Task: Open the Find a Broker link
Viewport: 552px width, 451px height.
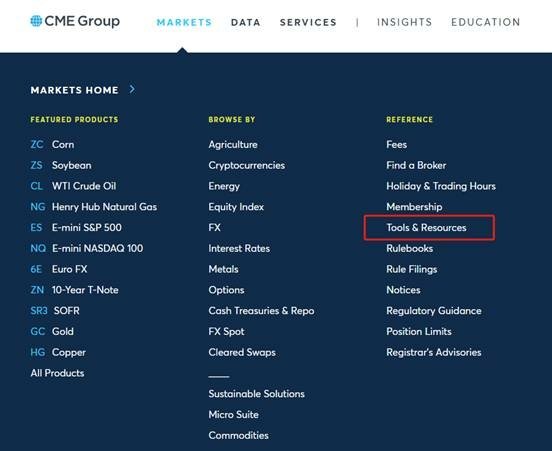Action: 416,165
